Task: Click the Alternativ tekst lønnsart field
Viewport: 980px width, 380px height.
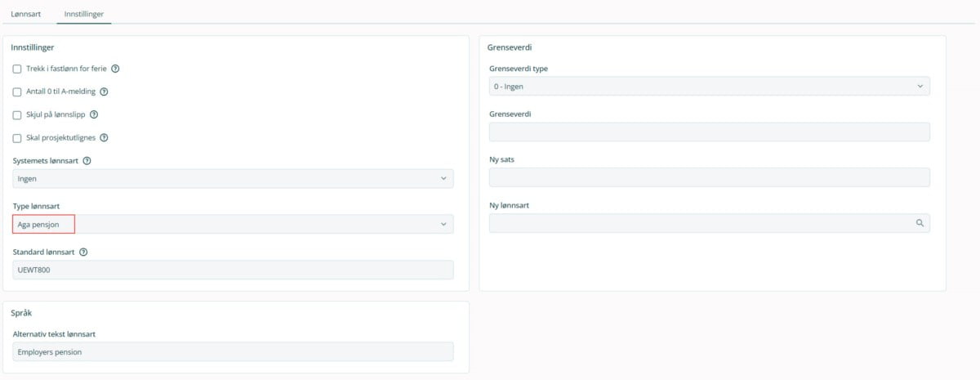Action: [x=233, y=351]
